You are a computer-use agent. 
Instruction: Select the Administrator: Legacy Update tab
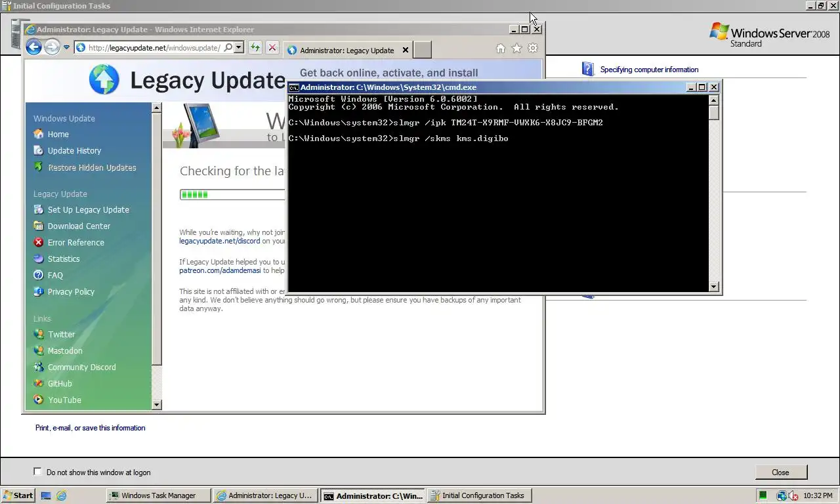pos(346,50)
